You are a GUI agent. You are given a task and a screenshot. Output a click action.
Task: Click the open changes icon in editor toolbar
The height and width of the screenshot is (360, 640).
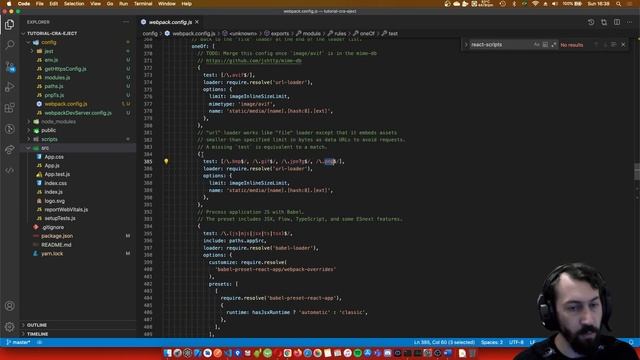click(x=604, y=22)
